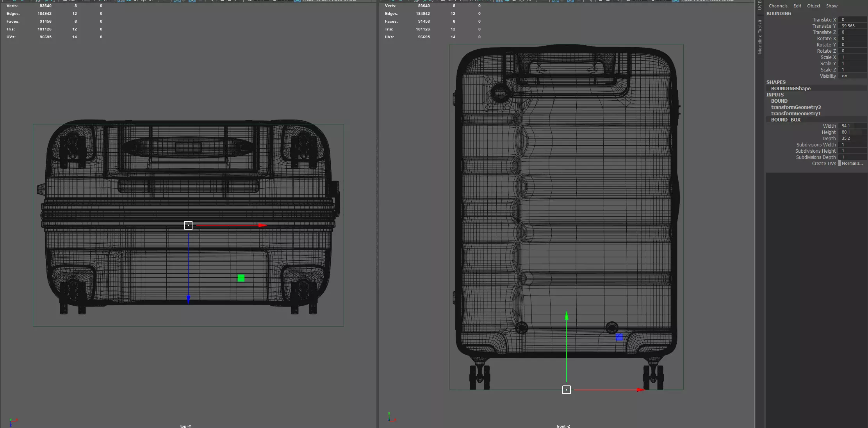Screen dimensions: 868x428
Task: Grab the blue Z-axis arrow in top view
Action: click(188, 299)
